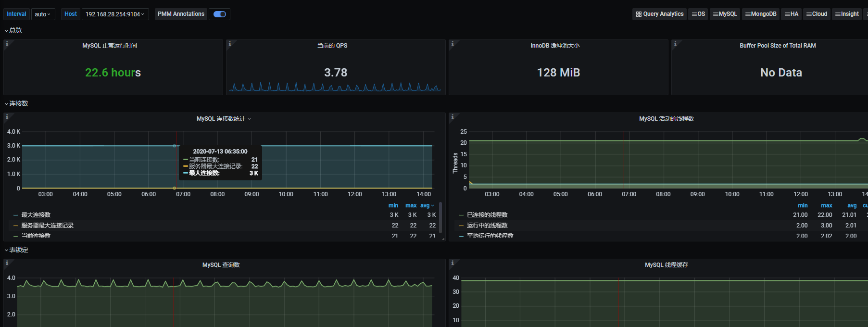Click info icon on MySQL 查询数 panel
868x327 pixels.
(7, 263)
